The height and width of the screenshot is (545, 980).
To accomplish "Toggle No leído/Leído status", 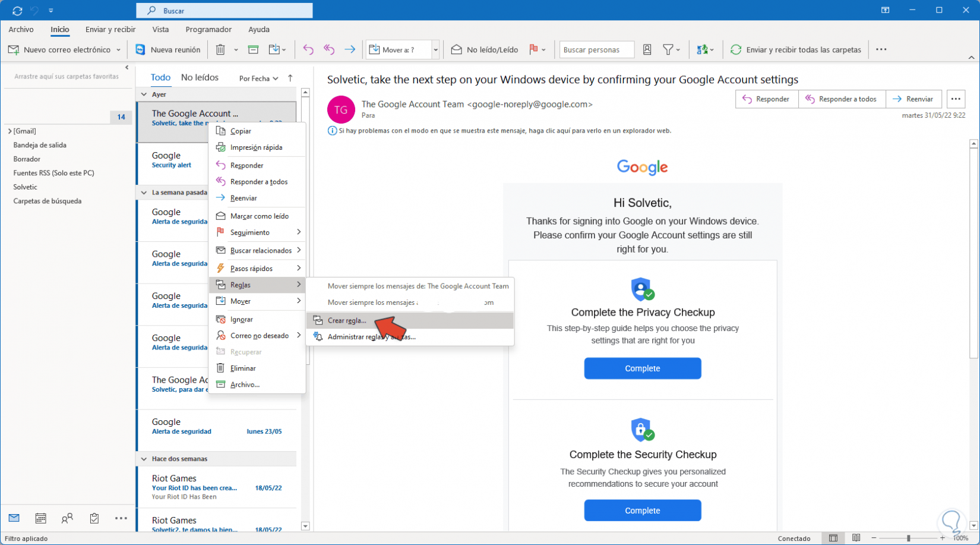I will (x=485, y=49).
